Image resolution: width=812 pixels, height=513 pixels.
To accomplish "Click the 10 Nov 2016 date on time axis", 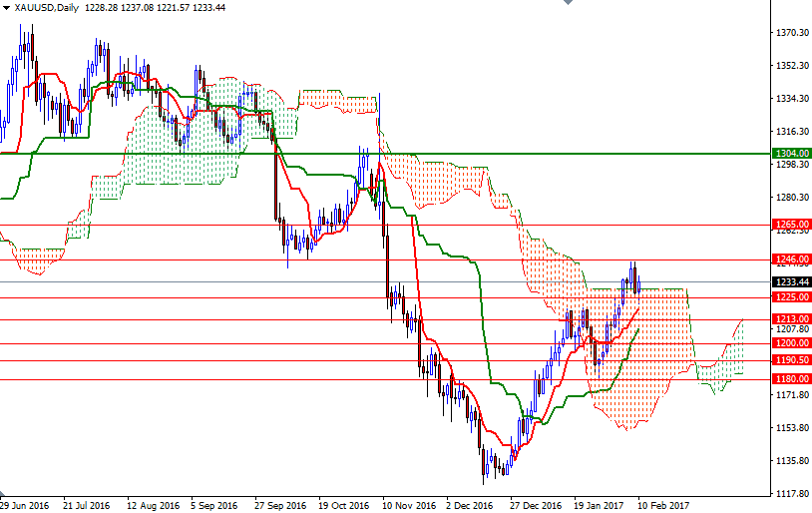I will point(408,505).
